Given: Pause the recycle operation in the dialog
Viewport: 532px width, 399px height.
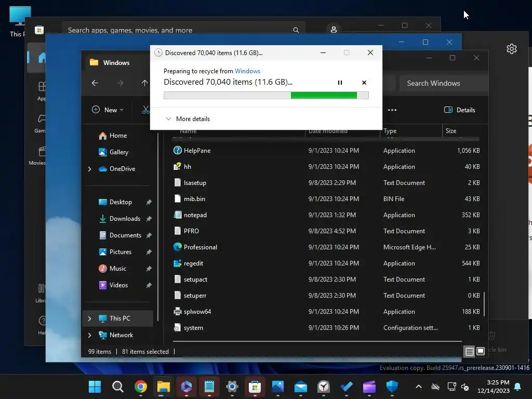Looking at the screenshot, I should (340, 83).
